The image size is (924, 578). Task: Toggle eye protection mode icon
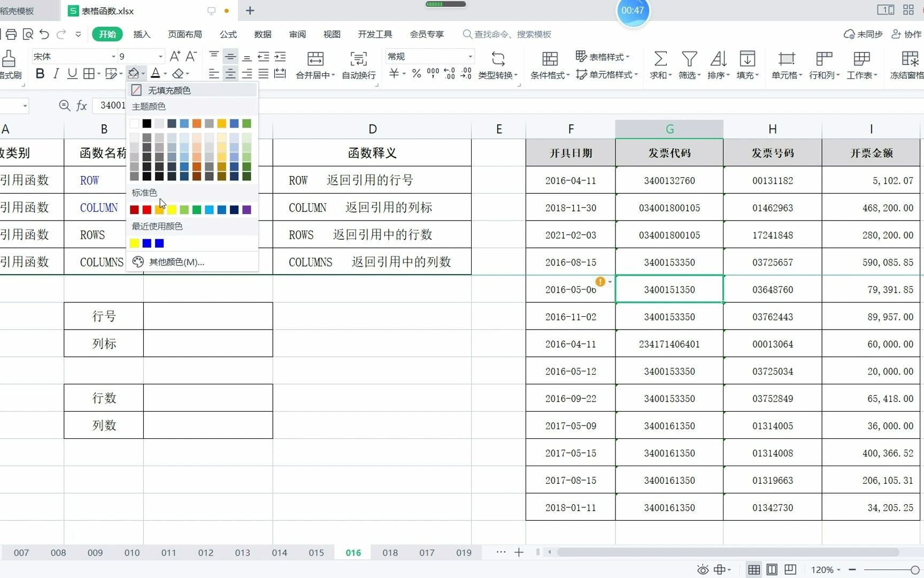tap(703, 569)
